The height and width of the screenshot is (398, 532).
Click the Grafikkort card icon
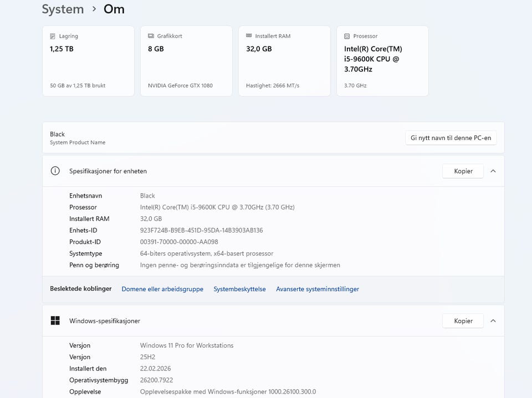click(x=151, y=36)
